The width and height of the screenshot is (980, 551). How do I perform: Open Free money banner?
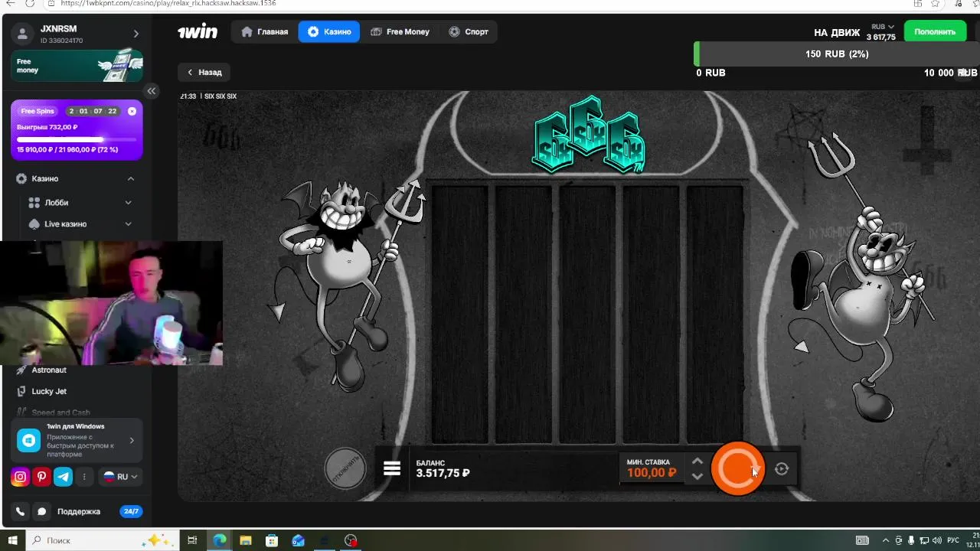tap(77, 66)
